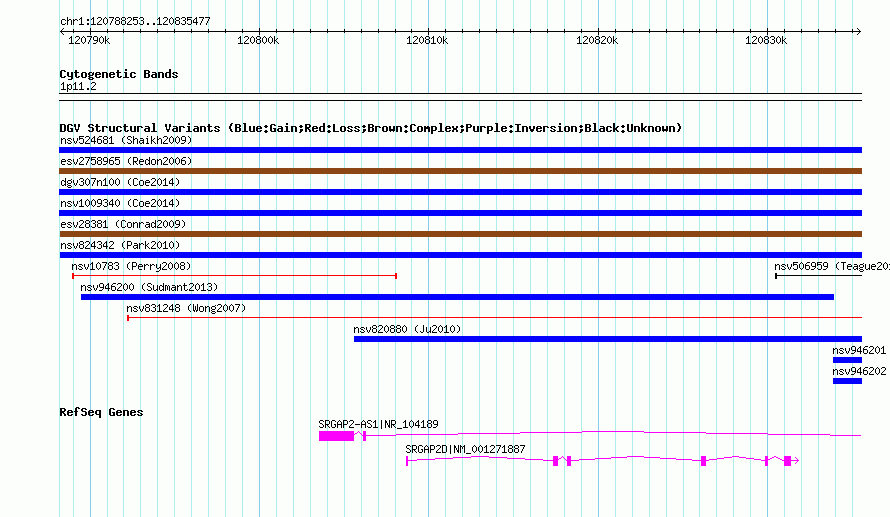Select the blue nsv946200 gain bar
Image resolution: width=890 pixels, height=517 pixels.
click(457, 297)
